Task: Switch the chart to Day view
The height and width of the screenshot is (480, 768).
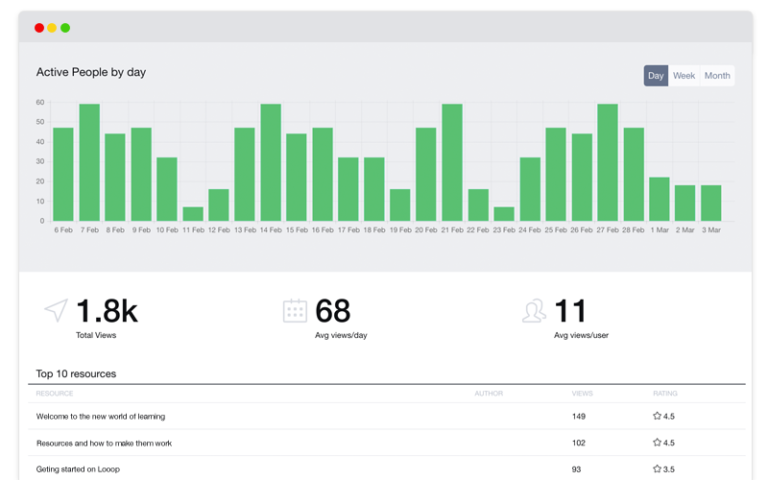Action: pos(655,76)
